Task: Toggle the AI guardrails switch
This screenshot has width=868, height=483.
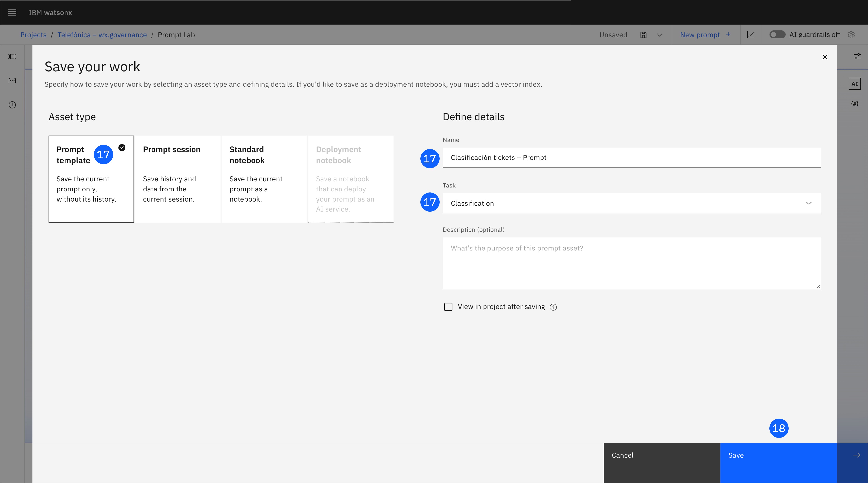Action: (x=777, y=35)
